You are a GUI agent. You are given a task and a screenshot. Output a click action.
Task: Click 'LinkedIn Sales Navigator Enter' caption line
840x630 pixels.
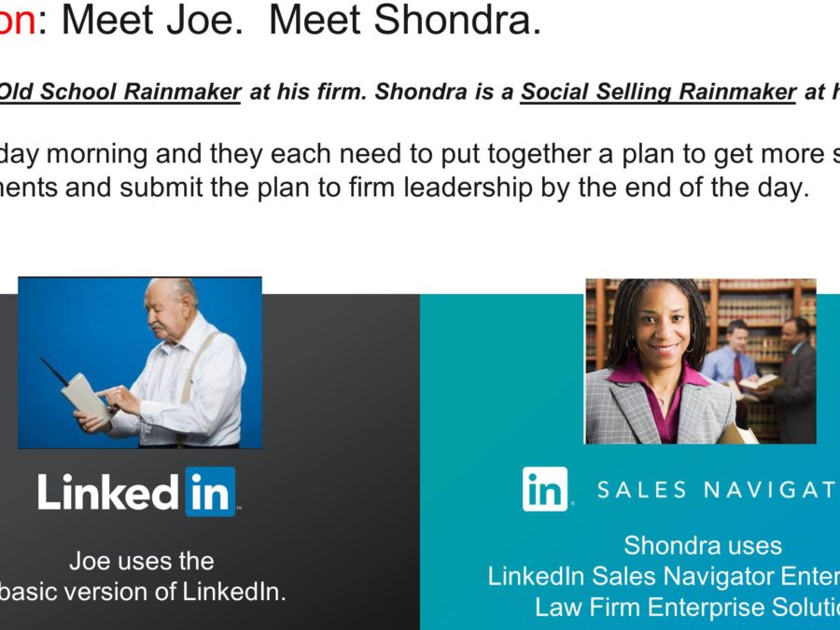(x=664, y=577)
